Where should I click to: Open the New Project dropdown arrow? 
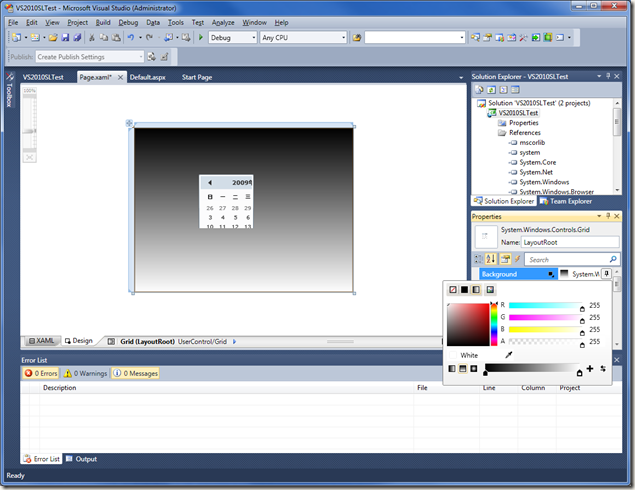(26, 38)
